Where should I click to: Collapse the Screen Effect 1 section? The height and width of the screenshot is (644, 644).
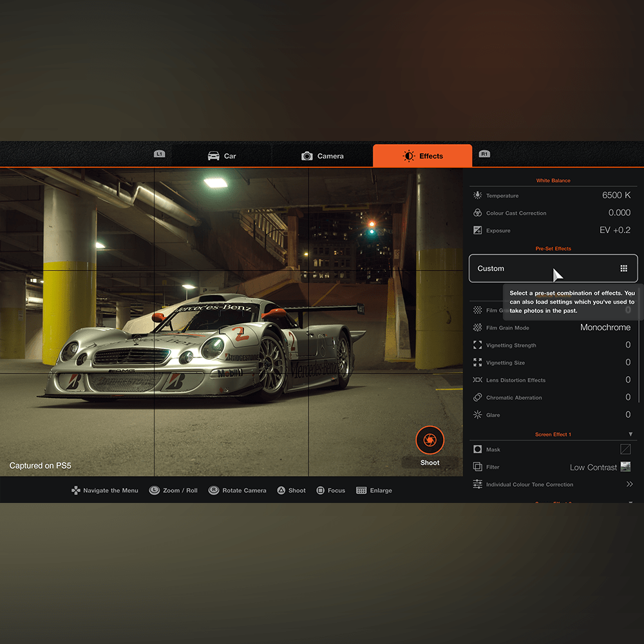coord(630,434)
